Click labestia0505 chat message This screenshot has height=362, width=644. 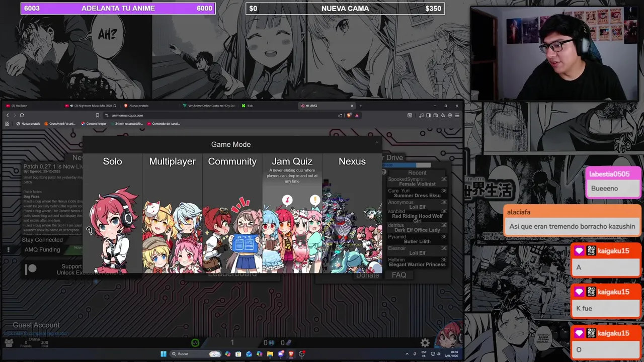coord(614,182)
